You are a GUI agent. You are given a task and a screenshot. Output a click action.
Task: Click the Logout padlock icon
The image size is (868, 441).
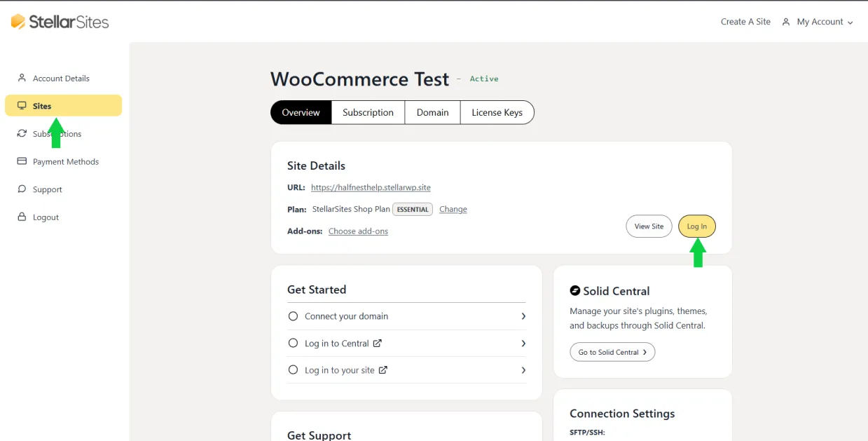[x=21, y=217]
